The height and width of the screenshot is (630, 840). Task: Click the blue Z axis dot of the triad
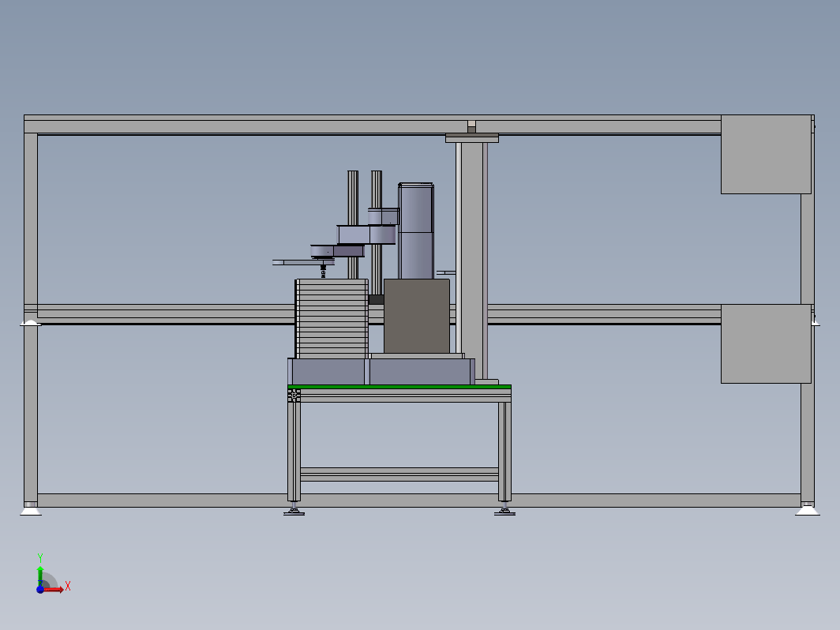tap(40, 590)
